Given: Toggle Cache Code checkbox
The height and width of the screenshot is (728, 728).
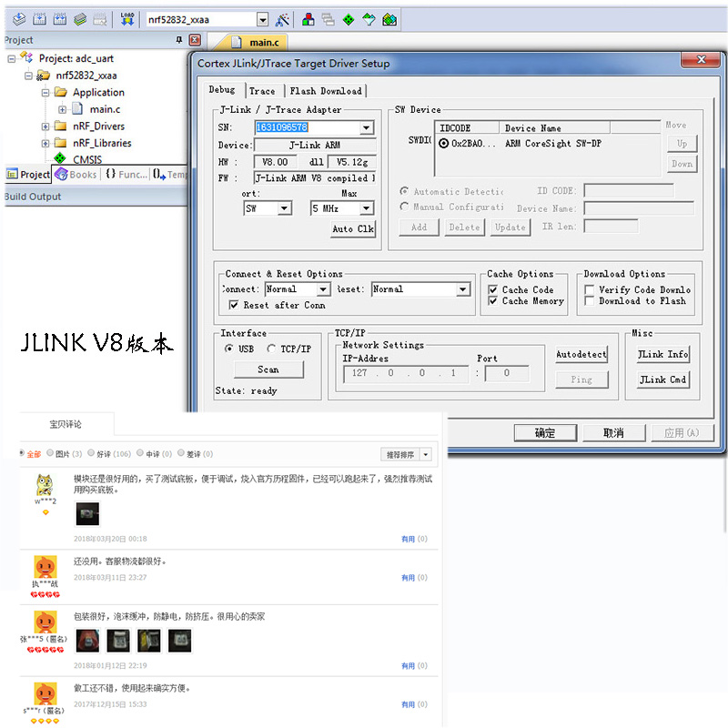Looking at the screenshot, I should point(493,289).
